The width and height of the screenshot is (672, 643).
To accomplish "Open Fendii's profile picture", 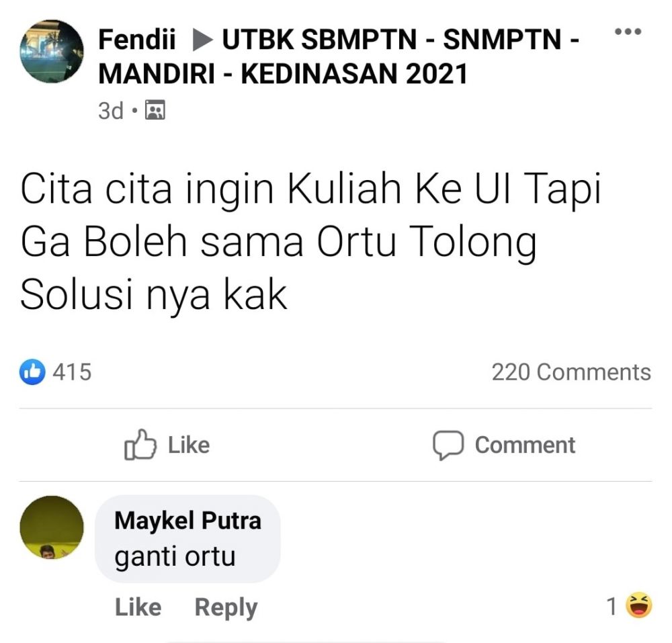I will click(x=52, y=51).
